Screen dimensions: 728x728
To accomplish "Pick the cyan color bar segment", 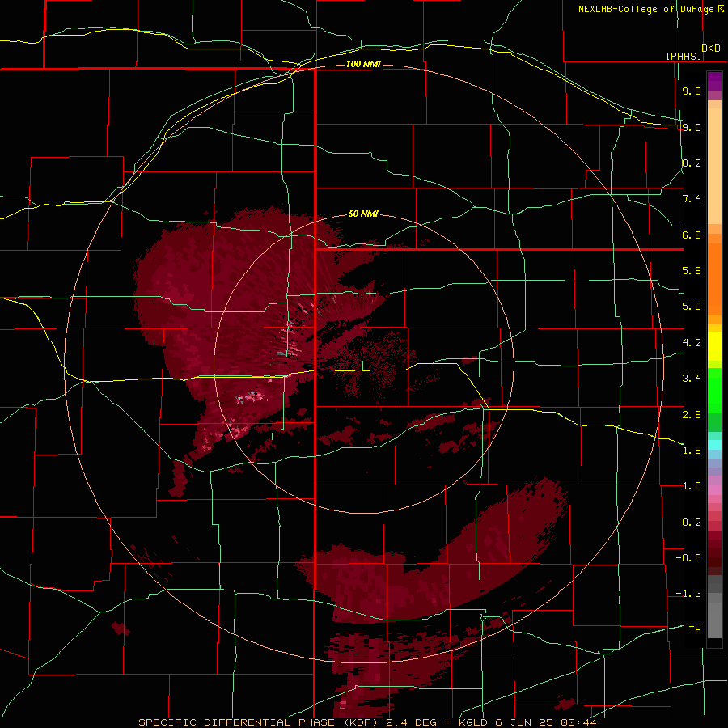I will coord(714,445).
